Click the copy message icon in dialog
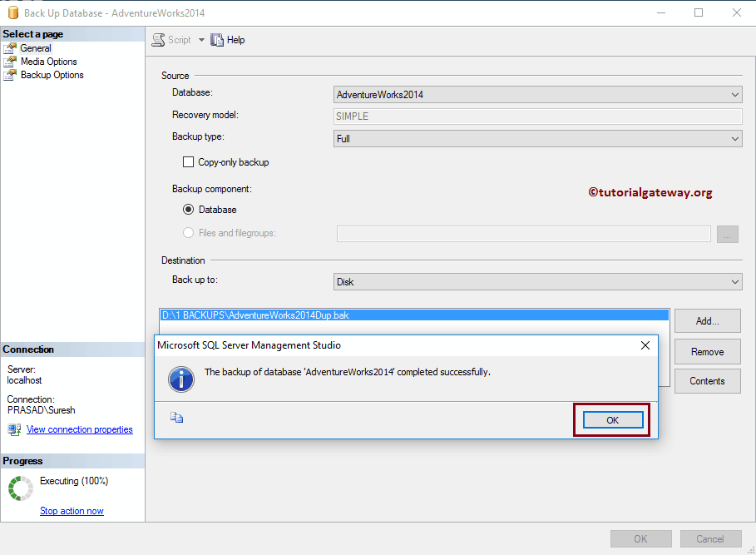Image resolution: width=756 pixels, height=555 pixels. coord(176,418)
